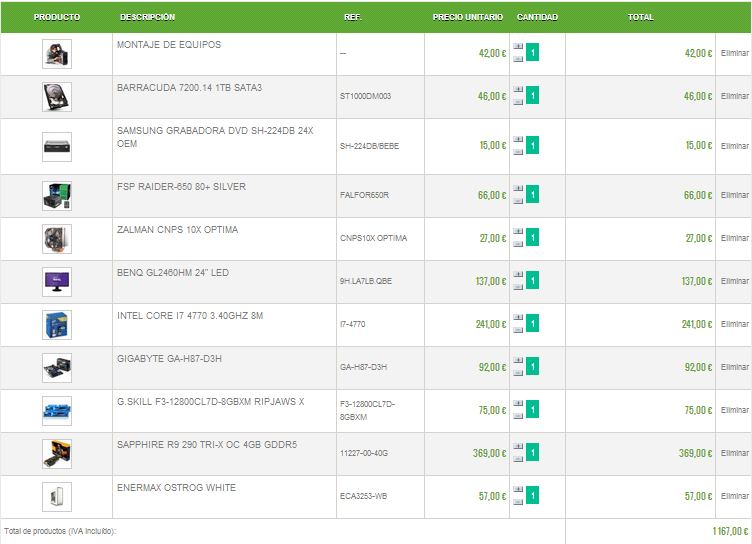The image size is (752, 544).
Task: Open the G.SKILL RAM thumbnail
Action: click(57, 411)
